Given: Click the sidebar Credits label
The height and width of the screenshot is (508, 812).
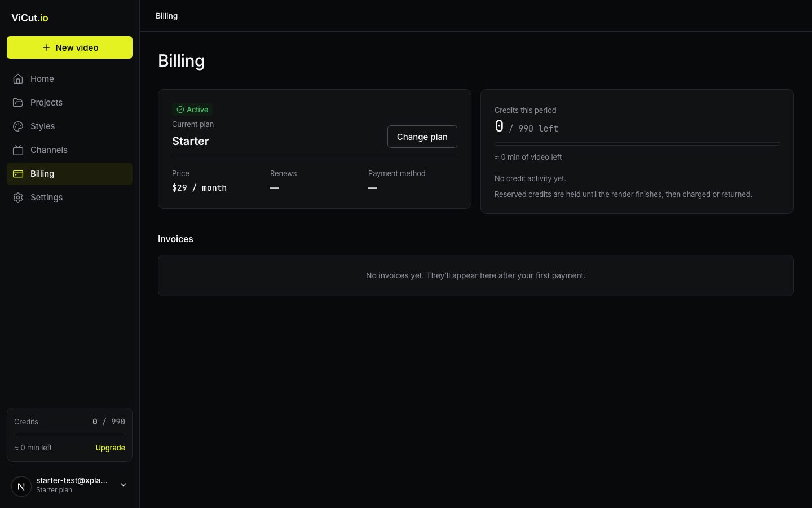Looking at the screenshot, I should [x=26, y=422].
